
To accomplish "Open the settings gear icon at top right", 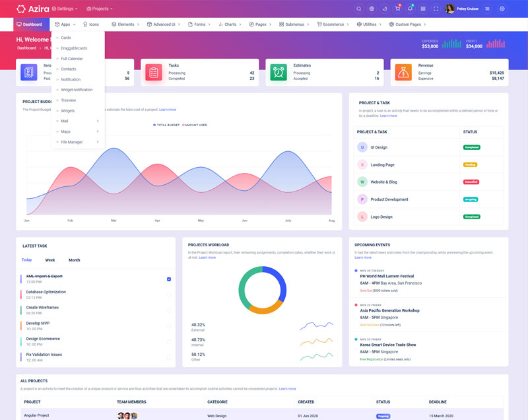I will 502,9.
